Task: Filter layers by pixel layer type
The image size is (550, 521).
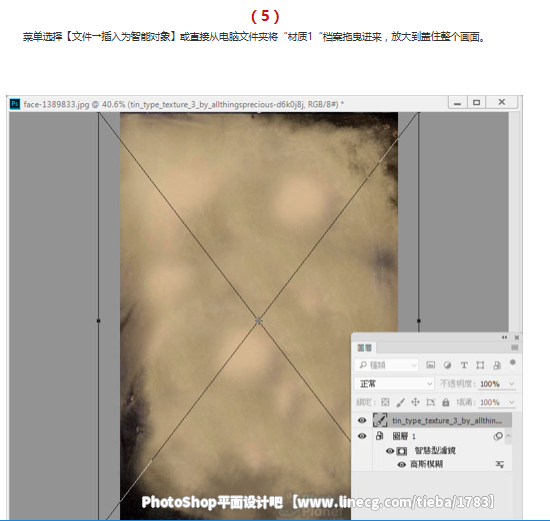Action: click(430, 365)
